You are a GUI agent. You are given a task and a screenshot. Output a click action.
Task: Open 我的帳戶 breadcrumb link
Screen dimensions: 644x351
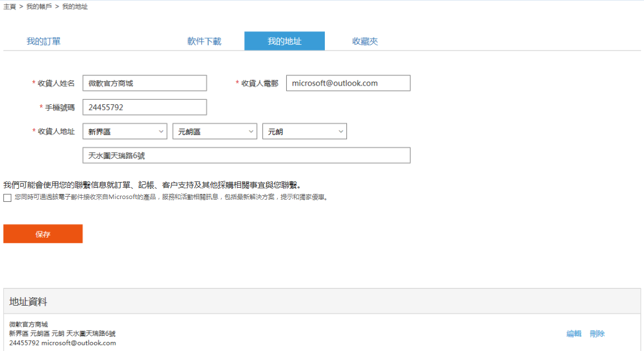coord(39,7)
